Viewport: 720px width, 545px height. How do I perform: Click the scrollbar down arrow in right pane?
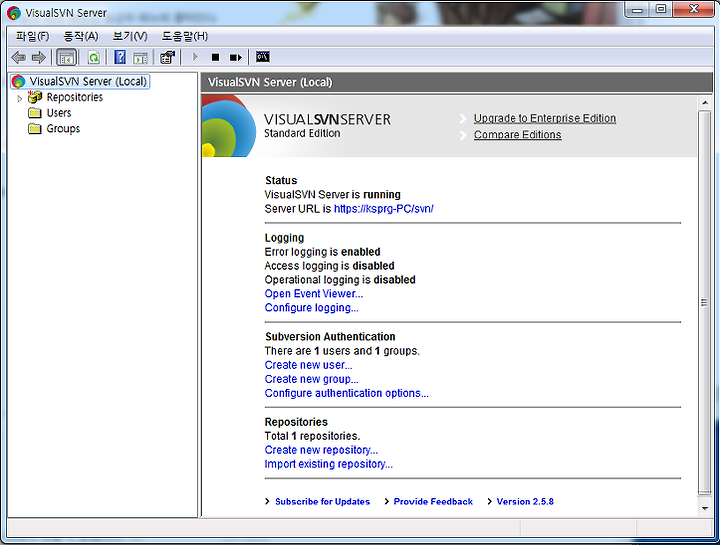click(704, 509)
